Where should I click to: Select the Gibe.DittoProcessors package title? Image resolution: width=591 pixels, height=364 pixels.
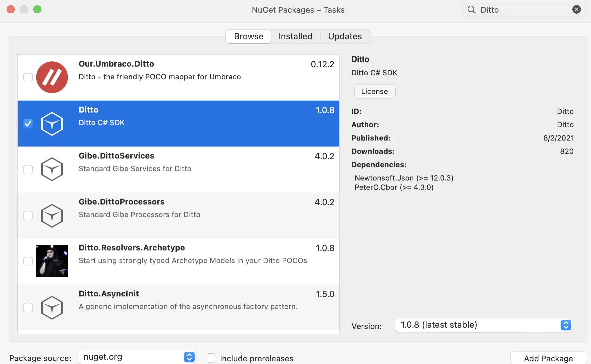click(122, 202)
